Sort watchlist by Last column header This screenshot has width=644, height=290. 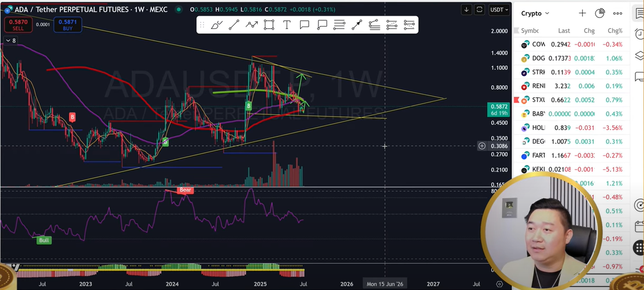[564, 31]
